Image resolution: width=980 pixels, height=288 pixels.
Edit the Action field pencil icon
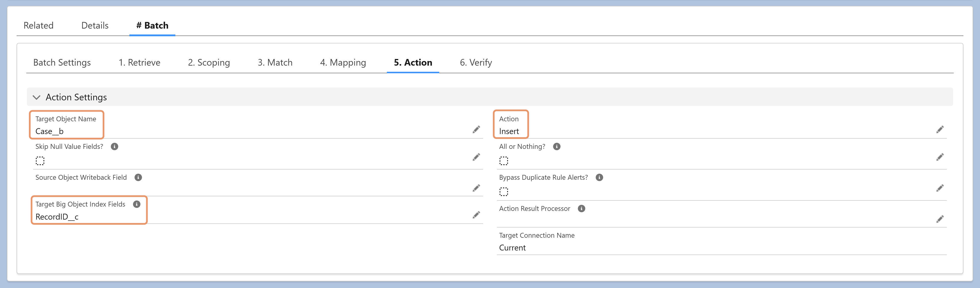click(x=940, y=130)
